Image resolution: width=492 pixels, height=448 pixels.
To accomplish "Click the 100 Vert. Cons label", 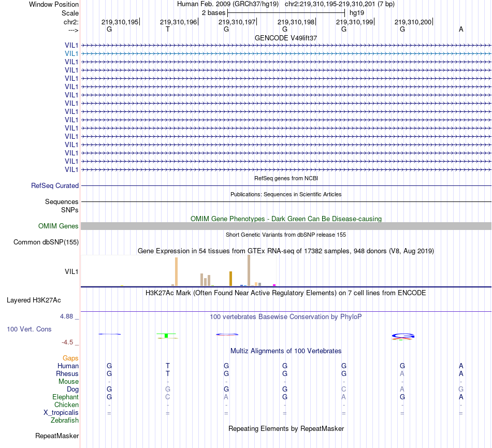I will pos(29,329).
